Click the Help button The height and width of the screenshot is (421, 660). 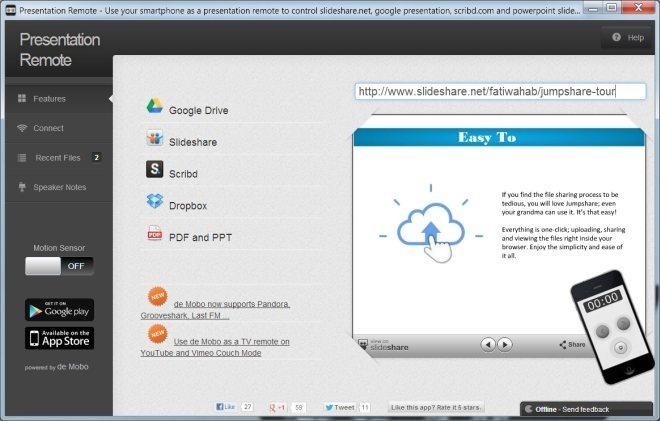(625, 37)
